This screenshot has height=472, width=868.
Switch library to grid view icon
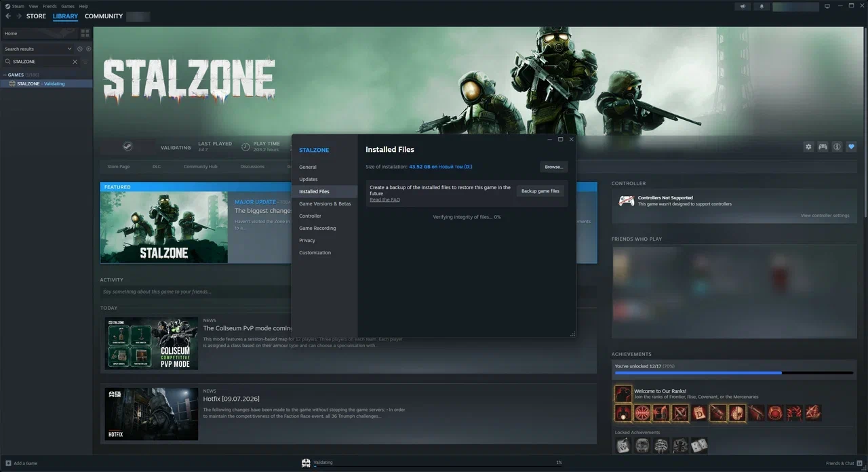85,33
